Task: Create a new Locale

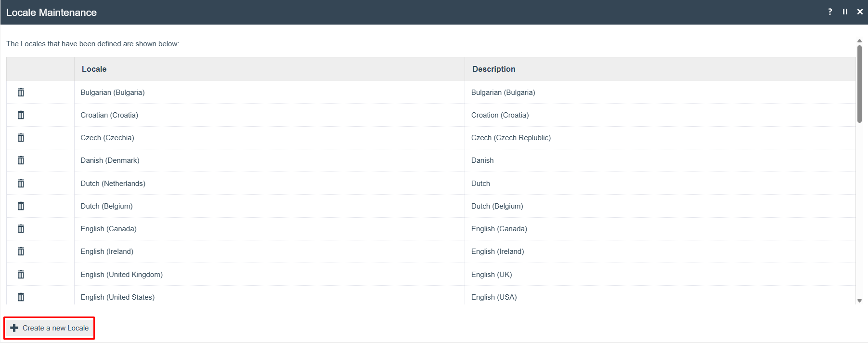Action: point(49,328)
